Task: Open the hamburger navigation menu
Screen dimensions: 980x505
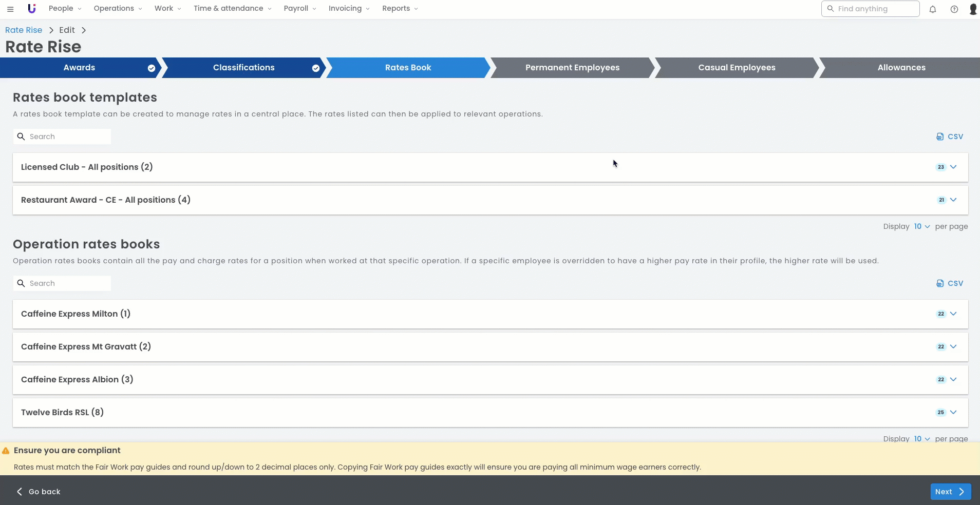Action: [x=10, y=9]
